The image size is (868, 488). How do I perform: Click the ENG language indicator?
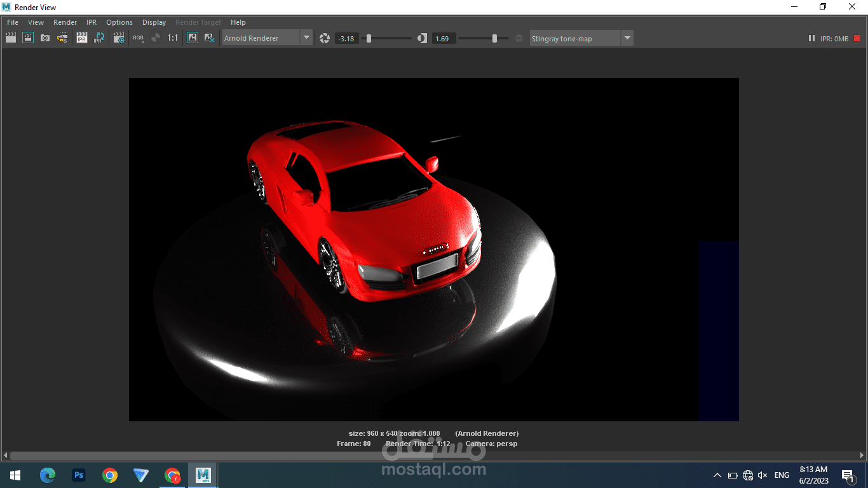coord(782,475)
